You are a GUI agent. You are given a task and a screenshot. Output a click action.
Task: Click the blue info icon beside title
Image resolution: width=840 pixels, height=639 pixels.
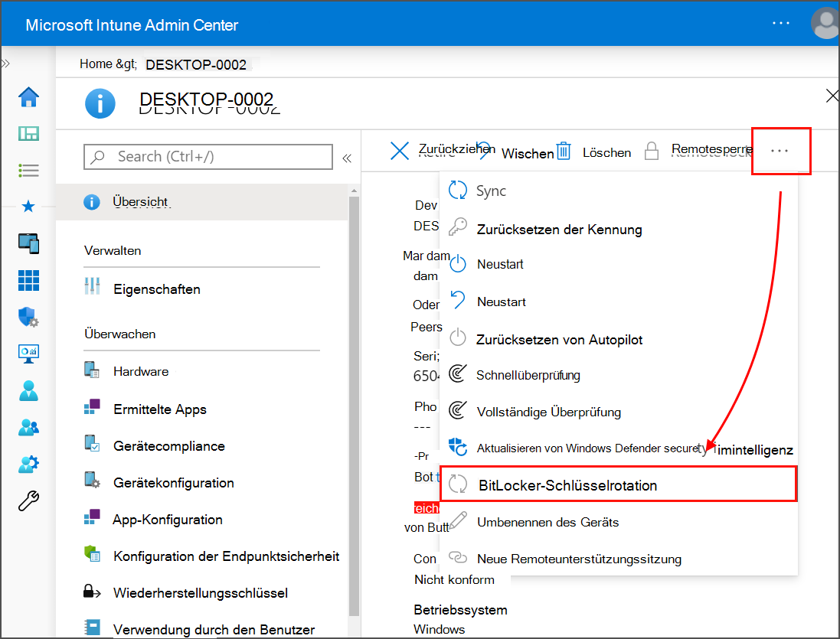point(100,103)
